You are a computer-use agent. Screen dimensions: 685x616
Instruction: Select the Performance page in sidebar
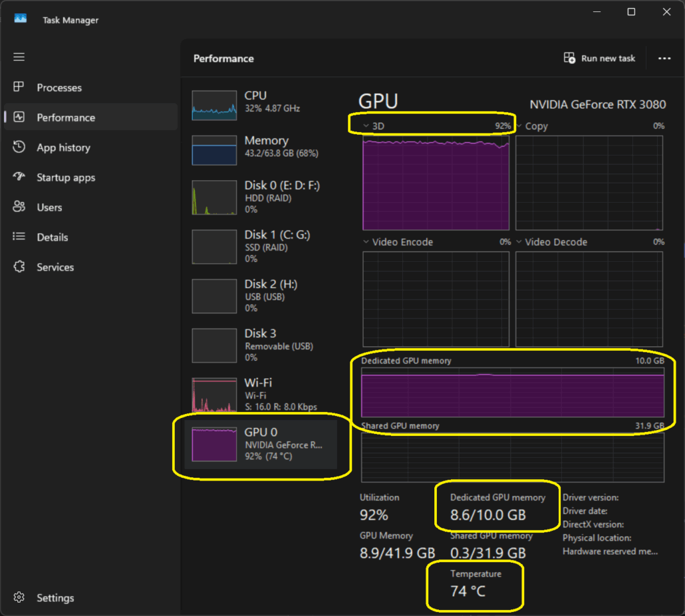coord(91,117)
